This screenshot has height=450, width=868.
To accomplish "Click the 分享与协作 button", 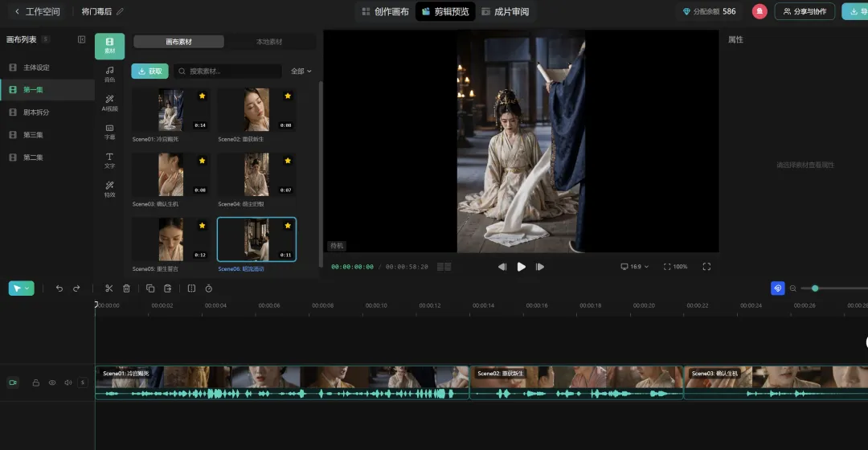I will 805,12.
